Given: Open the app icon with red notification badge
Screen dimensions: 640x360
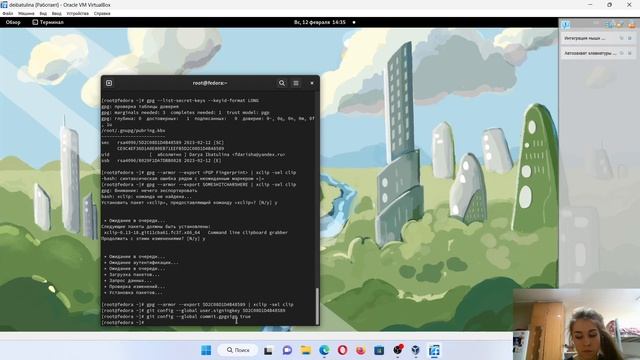Looking at the screenshot, I should point(398,349).
